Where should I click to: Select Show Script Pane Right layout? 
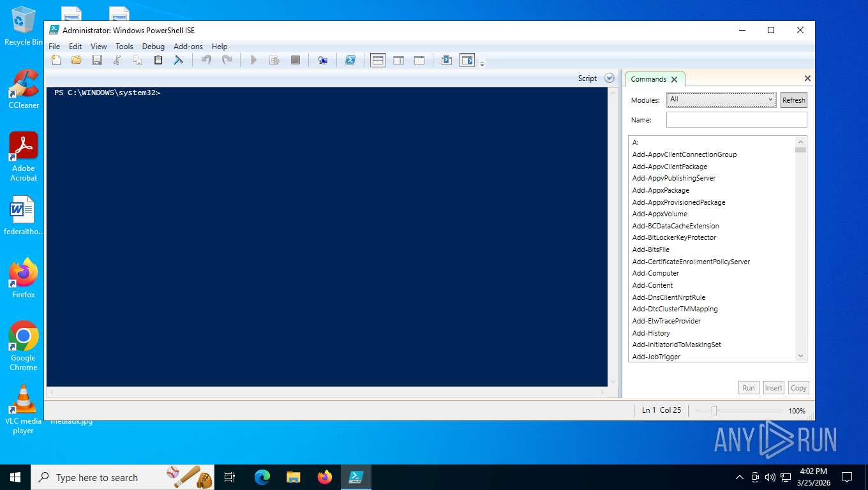point(398,60)
